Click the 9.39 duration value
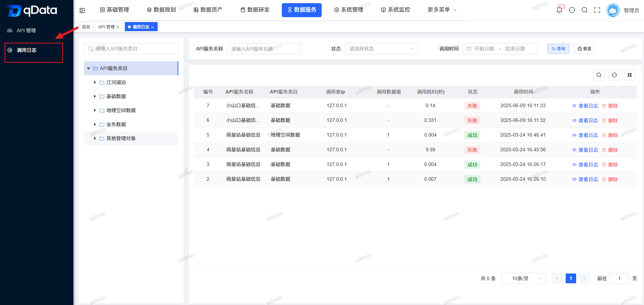 tap(430, 150)
